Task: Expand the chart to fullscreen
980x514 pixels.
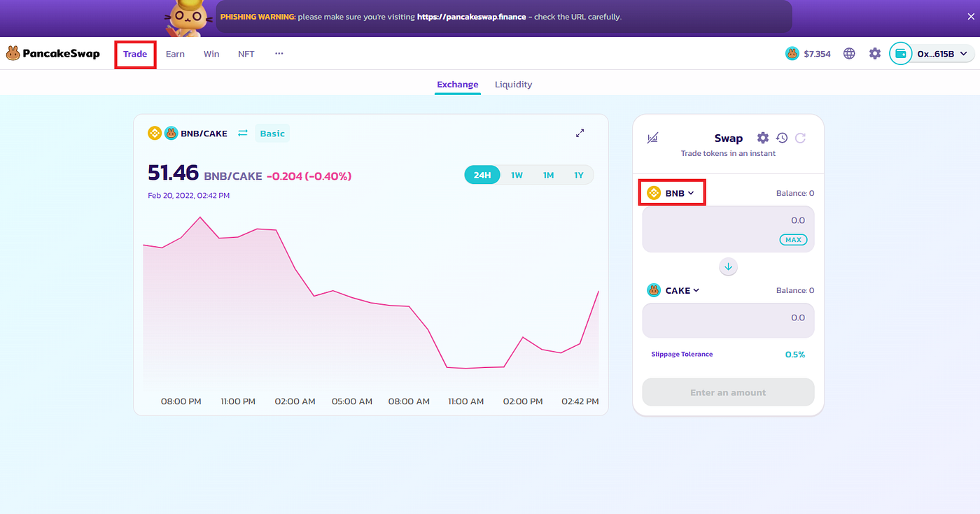Action: coord(580,133)
